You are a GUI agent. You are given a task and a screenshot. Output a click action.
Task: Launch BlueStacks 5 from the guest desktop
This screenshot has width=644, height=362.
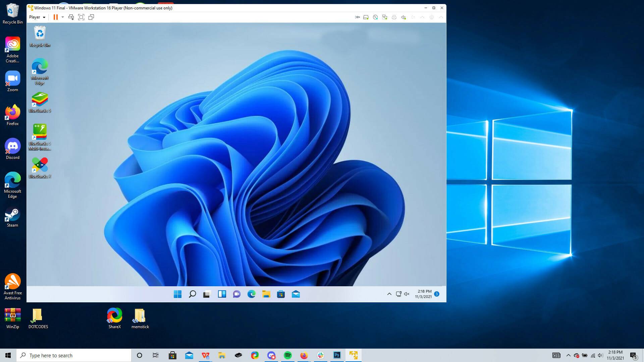click(x=40, y=99)
